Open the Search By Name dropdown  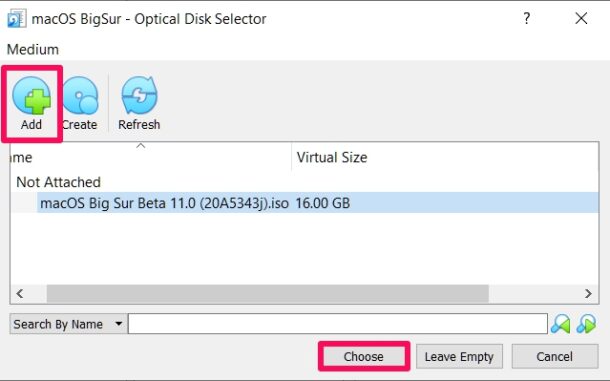68,324
